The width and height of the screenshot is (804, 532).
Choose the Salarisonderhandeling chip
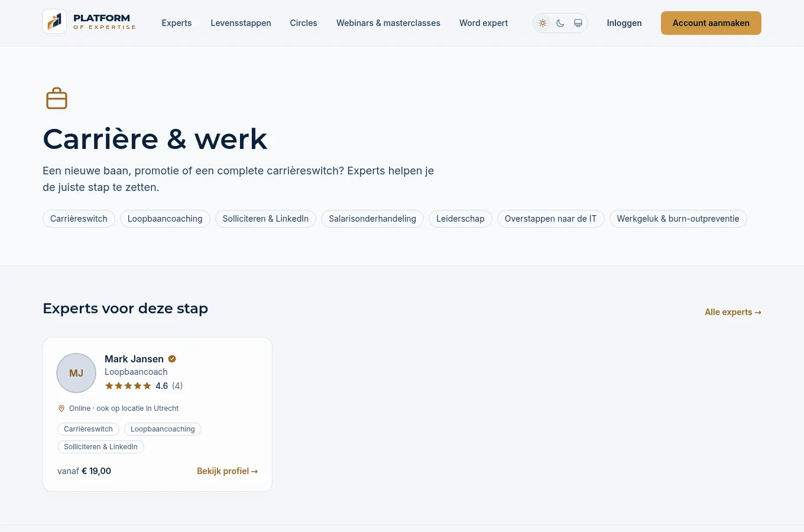click(x=372, y=219)
